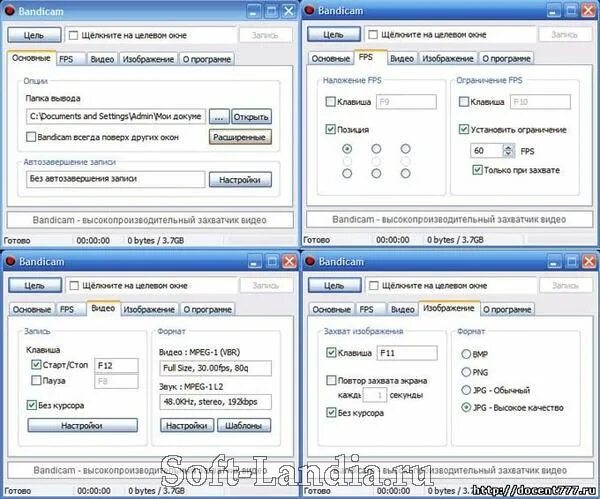Click the Цель button in top-left window
The width and height of the screenshot is (600, 499).
[34, 35]
